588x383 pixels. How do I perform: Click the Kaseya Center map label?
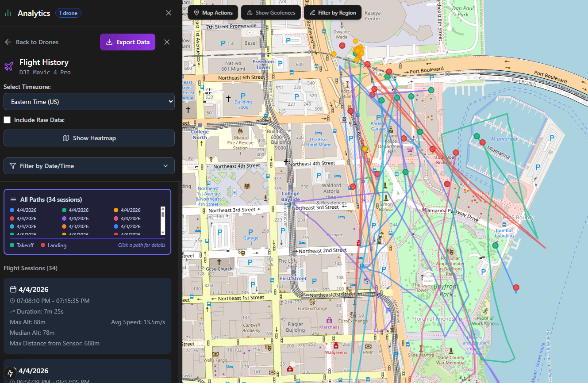click(x=373, y=16)
